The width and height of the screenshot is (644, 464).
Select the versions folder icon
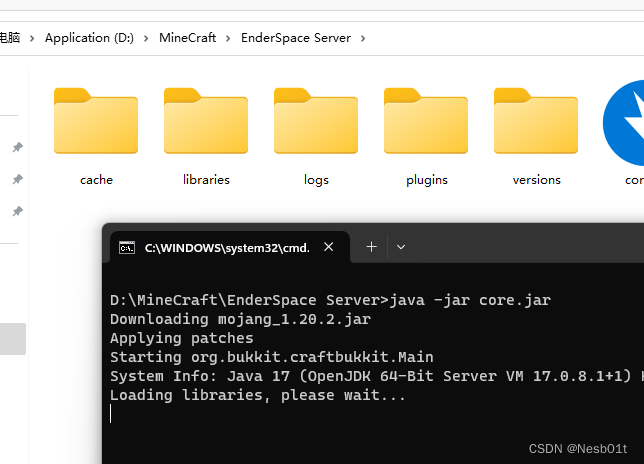[x=536, y=124]
